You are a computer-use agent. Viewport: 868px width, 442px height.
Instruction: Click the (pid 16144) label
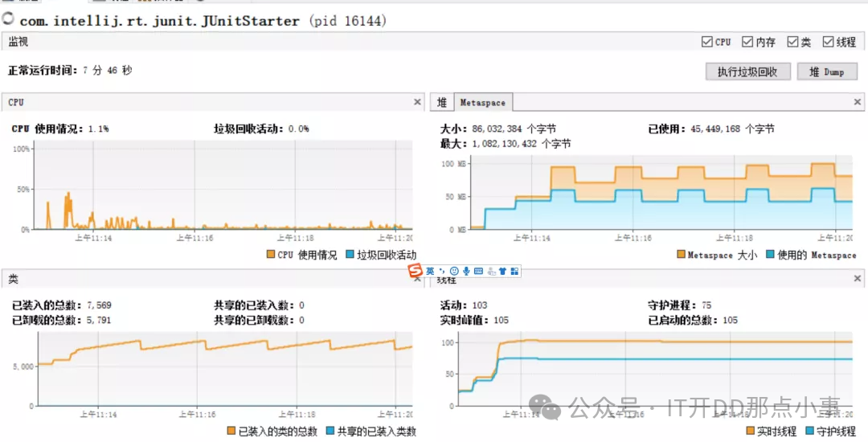348,21
